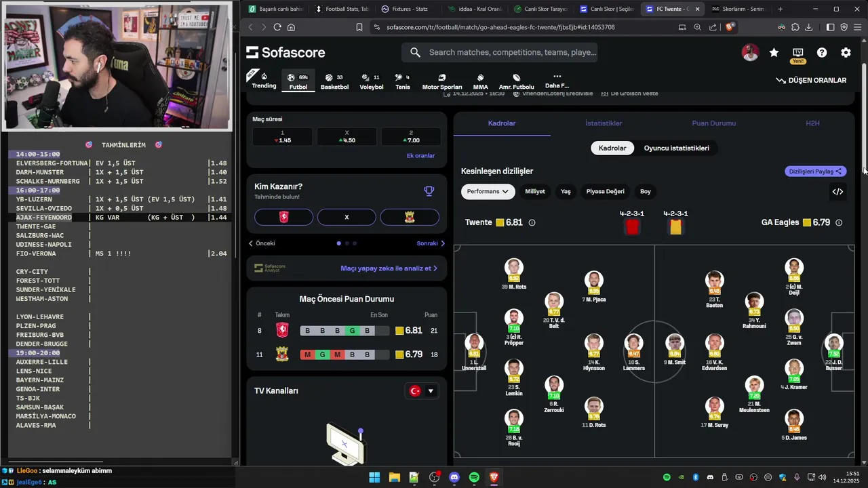Click the Brave shields icon in address bar
Screen dimensions: 868x488
click(x=730, y=27)
